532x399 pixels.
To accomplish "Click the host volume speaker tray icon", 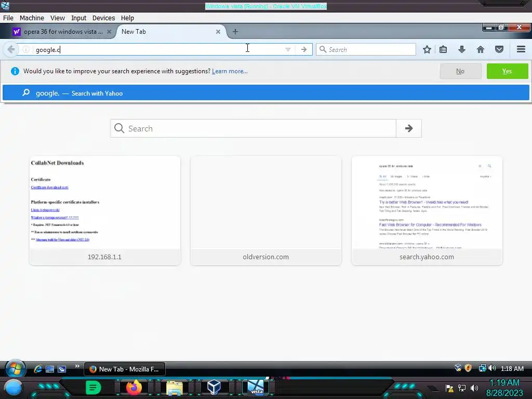I will click(474, 388).
